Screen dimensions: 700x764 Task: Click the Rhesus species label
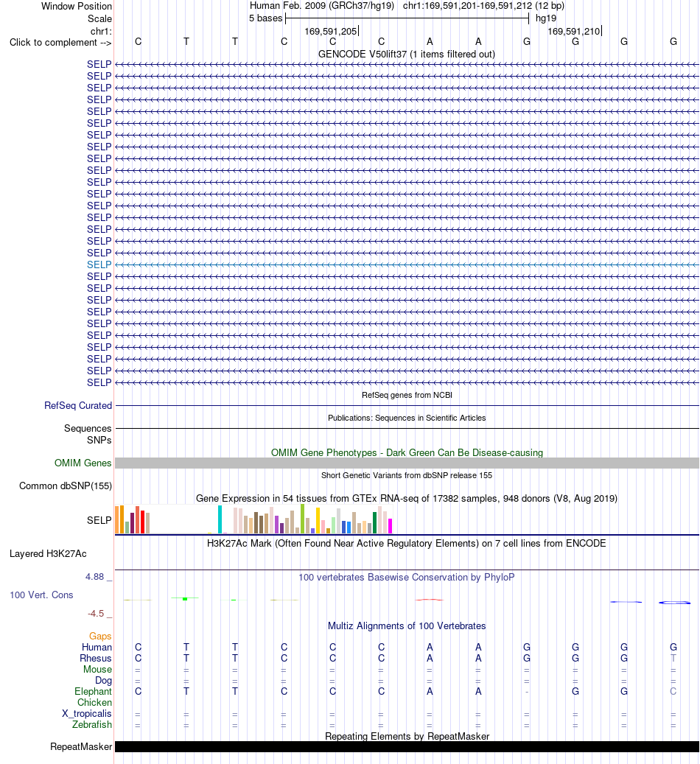[96, 658]
